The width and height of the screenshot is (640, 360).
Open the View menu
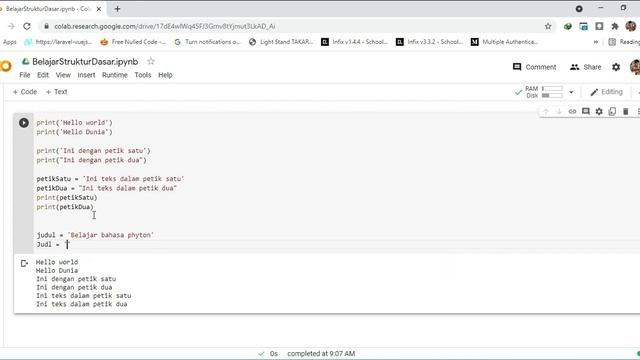click(63, 75)
